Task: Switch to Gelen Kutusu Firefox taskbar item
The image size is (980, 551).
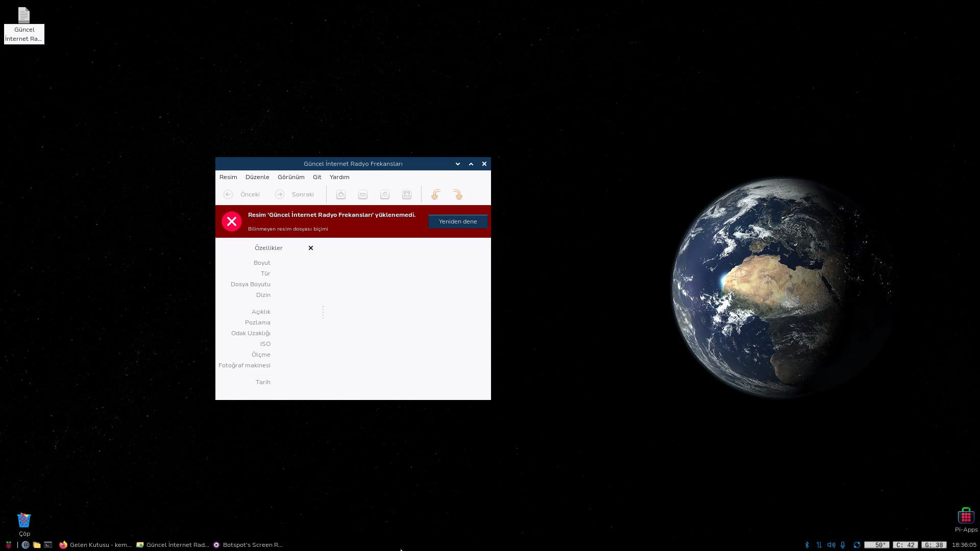Action: (95, 545)
